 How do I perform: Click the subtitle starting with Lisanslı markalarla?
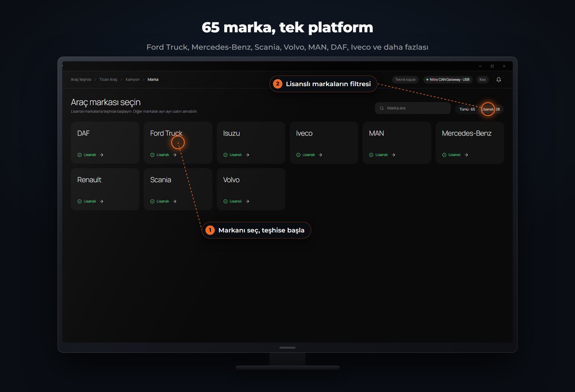click(x=134, y=112)
